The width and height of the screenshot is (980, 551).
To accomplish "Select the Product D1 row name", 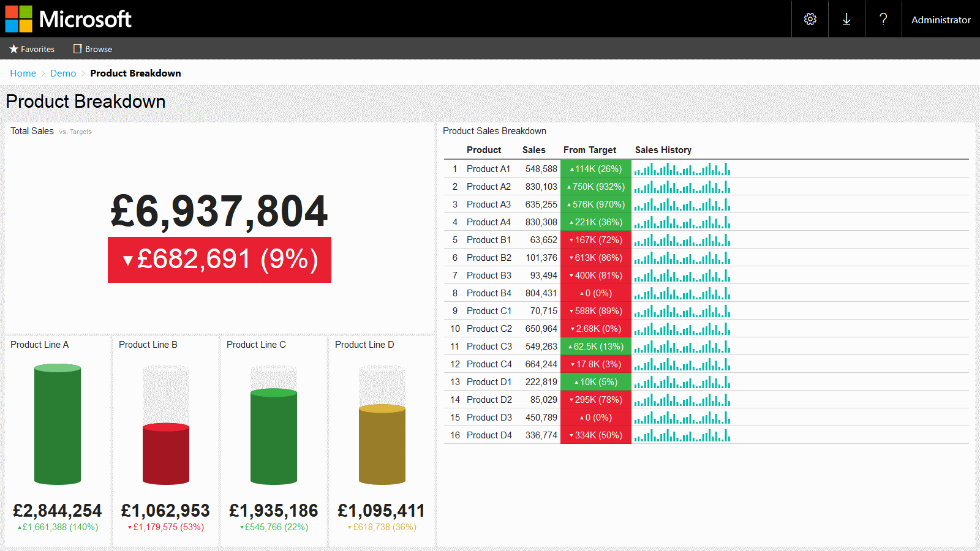I will pyautogui.click(x=489, y=382).
